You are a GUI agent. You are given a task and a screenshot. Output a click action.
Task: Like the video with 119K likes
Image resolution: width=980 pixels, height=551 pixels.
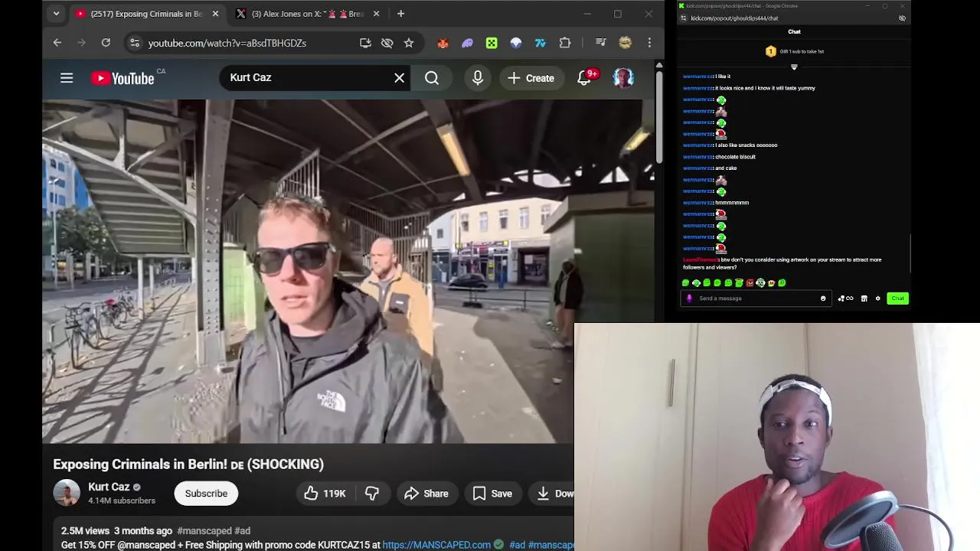pyautogui.click(x=325, y=494)
